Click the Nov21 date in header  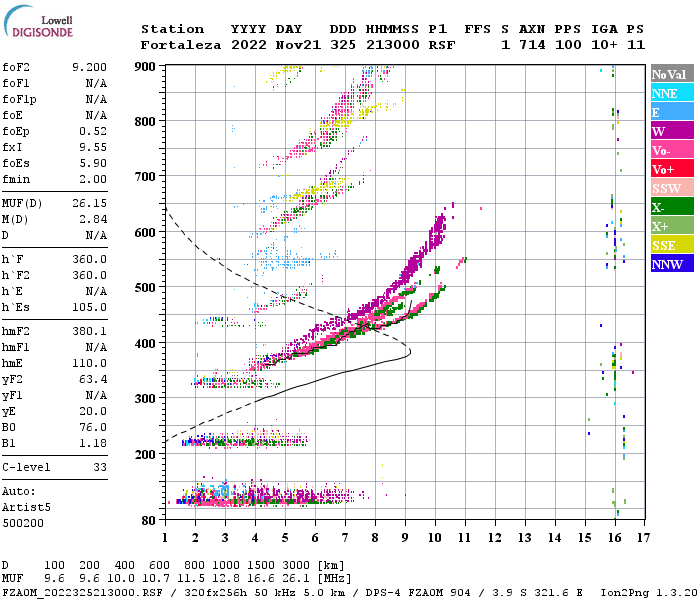coord(298,45)
